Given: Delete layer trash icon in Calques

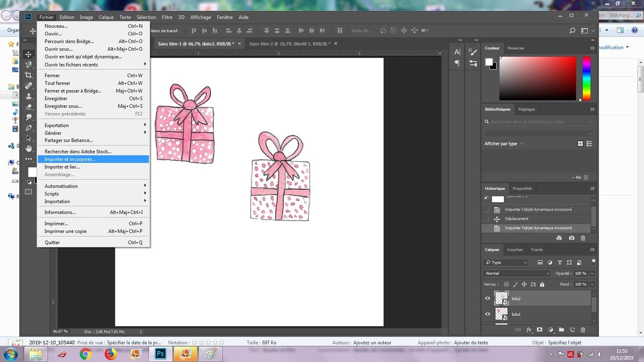Looking at the screenshot, I should tap(583, 330).
